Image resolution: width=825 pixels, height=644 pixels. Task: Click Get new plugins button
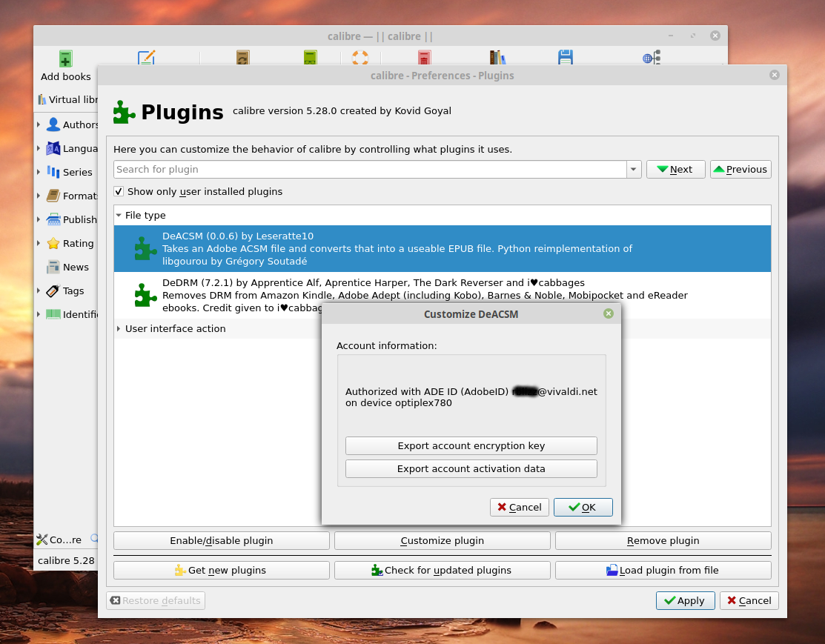point(222,571)
